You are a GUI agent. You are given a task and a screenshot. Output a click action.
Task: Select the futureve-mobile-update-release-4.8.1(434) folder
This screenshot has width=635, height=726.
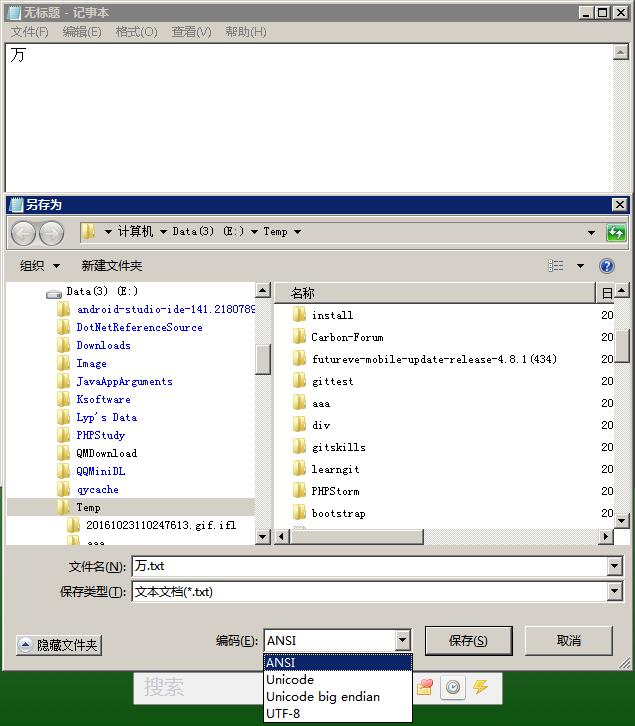click(434, 359)
